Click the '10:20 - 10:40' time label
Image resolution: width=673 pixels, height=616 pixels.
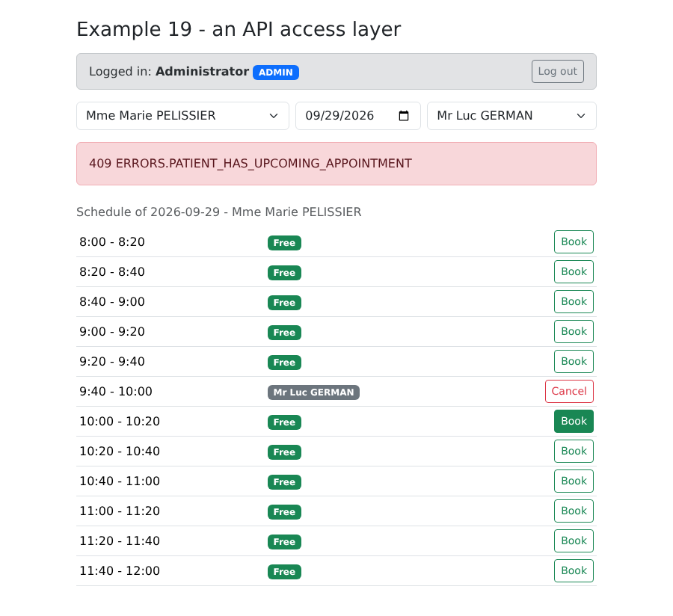click(x=120, y=452)
